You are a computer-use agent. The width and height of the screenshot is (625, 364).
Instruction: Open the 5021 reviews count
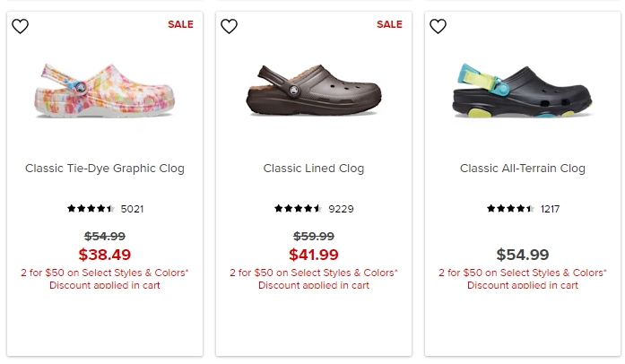click(132, 209)
